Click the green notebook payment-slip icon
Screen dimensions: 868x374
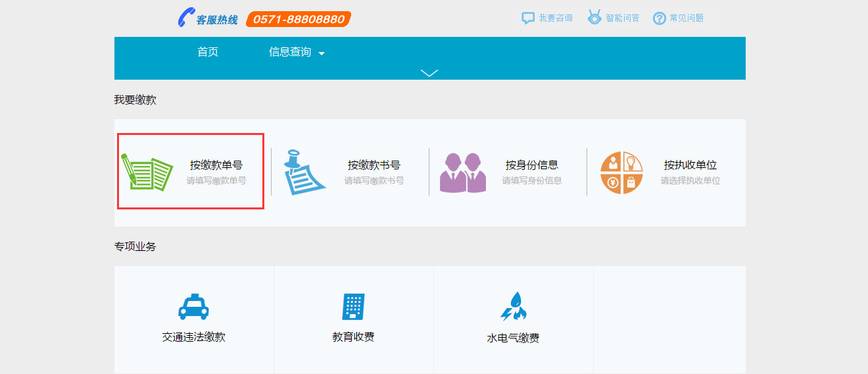147,171
